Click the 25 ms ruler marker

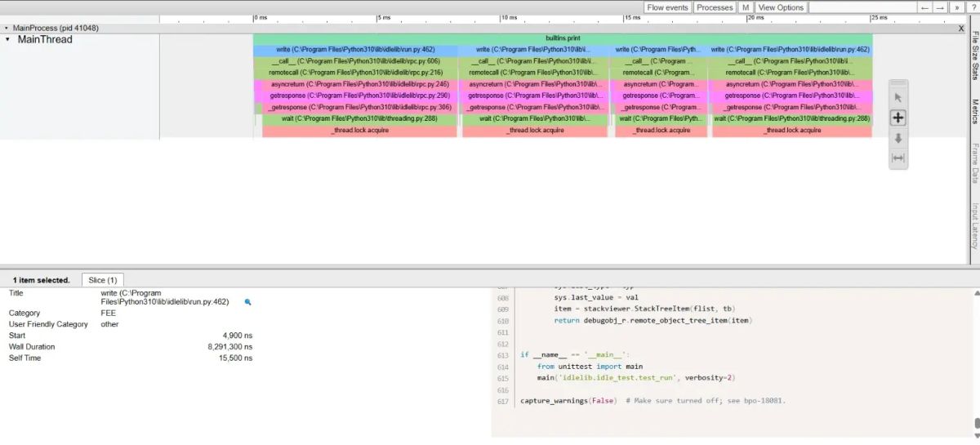pos(879,17)
